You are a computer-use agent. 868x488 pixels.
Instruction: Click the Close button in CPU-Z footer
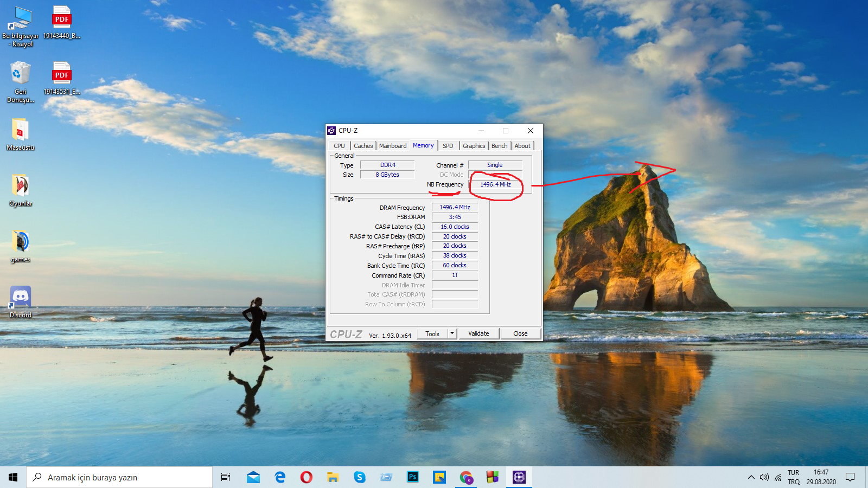(520, 333)
